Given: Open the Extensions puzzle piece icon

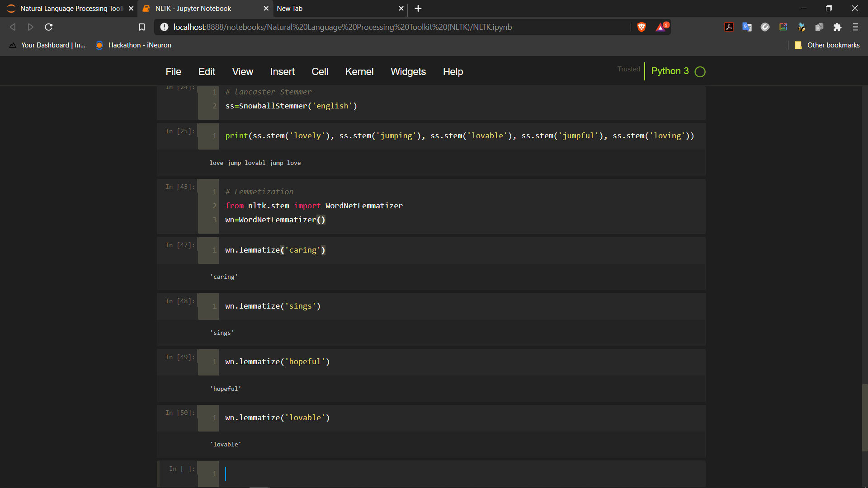Looking at the screenshot, I should click(x=837, y=27).
